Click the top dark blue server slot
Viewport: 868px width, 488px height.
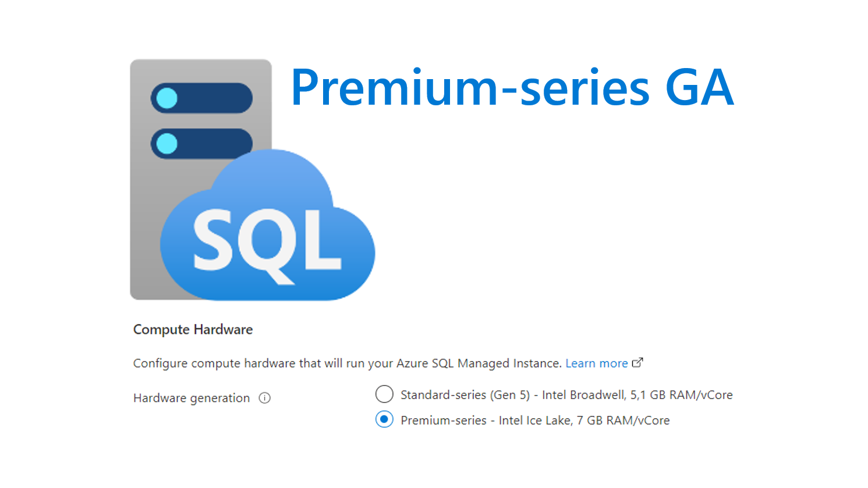201,98
